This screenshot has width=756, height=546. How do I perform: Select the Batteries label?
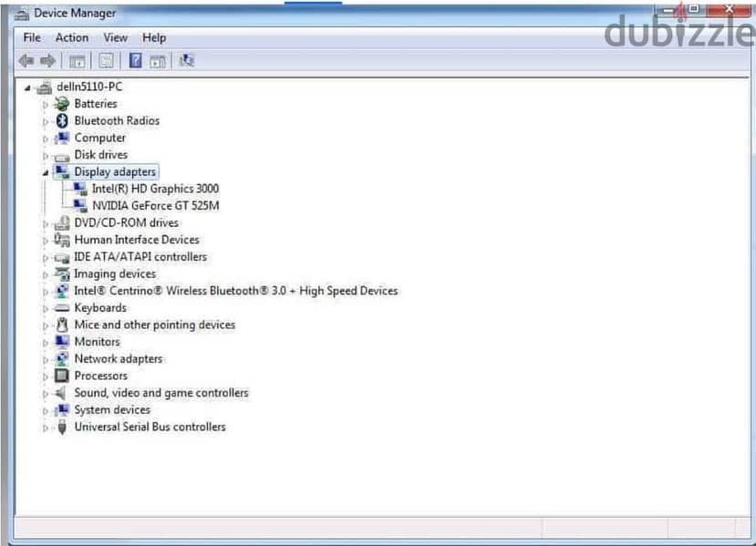point(96,104)
